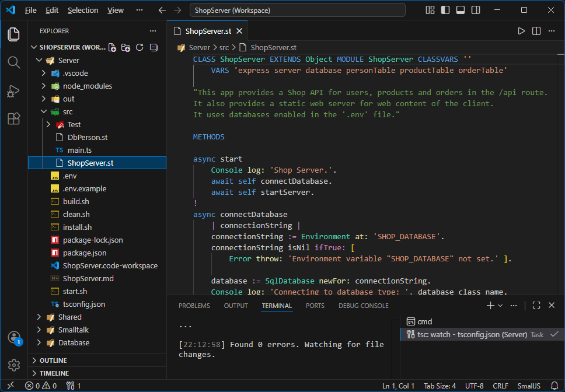Split the editor to the right
565x392 pixels.
tap(536, 31)
